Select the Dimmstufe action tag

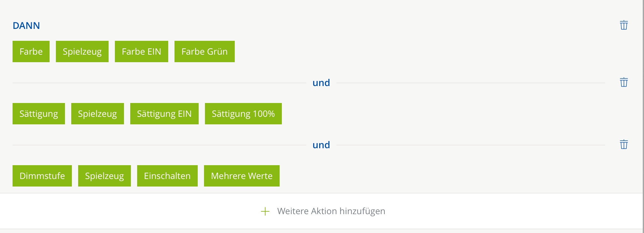42,176
